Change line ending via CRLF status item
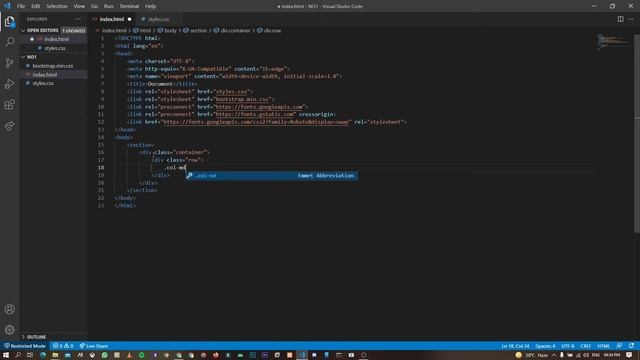640x360 pixels. tap(585, 346)
